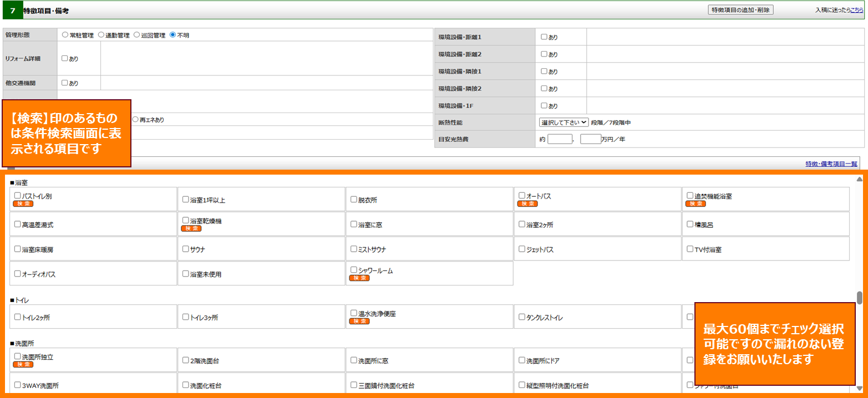Select the 巡回管理 radio option
The image size is (868, 398).
(136, 35)
